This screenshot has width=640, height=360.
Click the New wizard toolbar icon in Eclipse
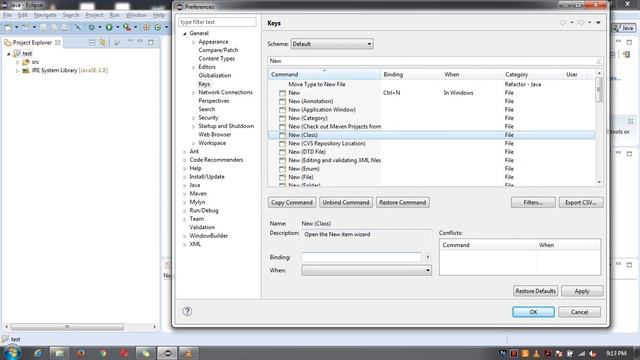pos(8,27)
